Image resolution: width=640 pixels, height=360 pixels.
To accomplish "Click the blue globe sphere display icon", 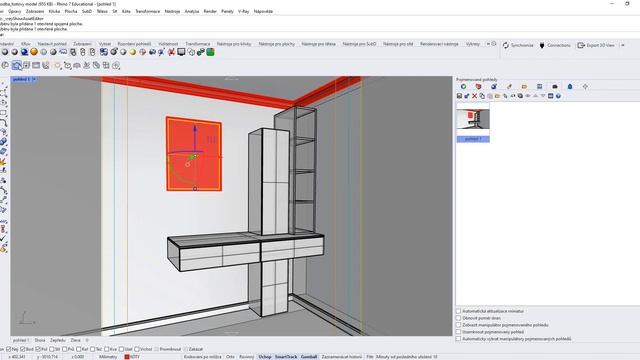I will [x=24, y=52].
